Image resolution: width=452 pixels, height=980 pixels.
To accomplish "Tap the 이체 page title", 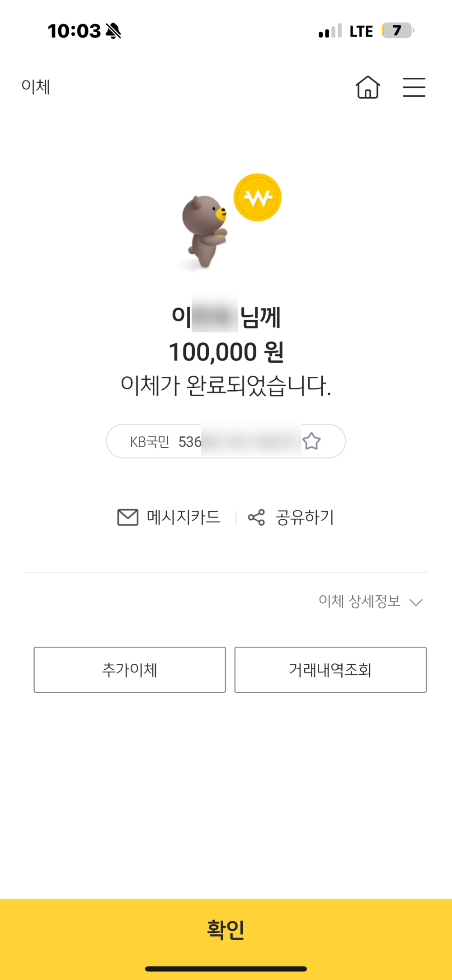I will tap(36, 86).
